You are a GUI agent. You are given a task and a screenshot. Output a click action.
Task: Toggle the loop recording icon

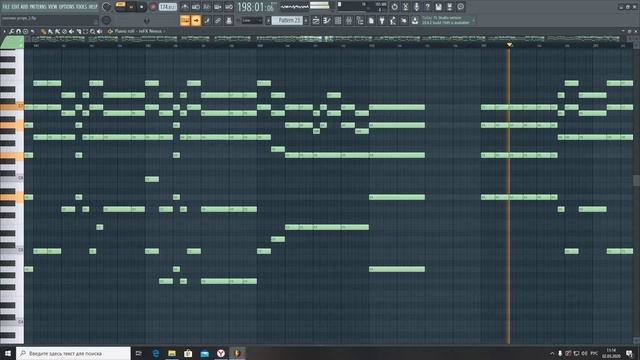point(229,7)
